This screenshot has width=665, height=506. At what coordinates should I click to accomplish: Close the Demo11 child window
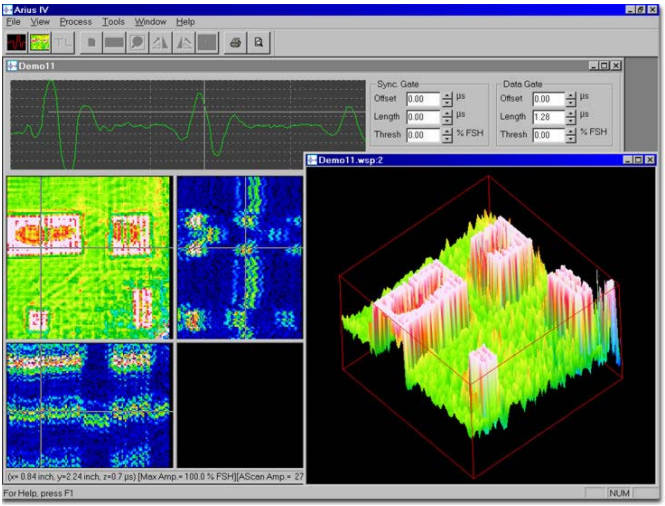(616, 66)
